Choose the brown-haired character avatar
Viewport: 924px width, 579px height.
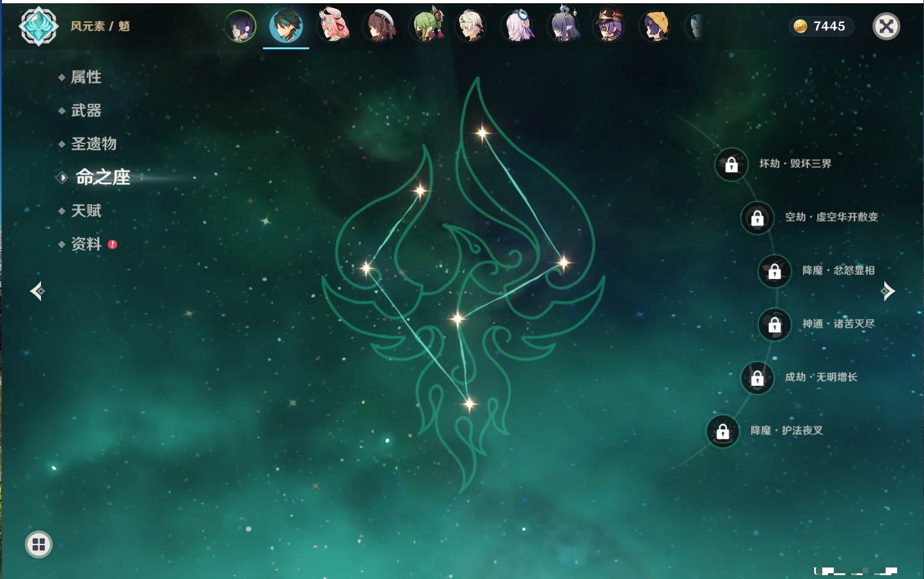tap(380, 26)
